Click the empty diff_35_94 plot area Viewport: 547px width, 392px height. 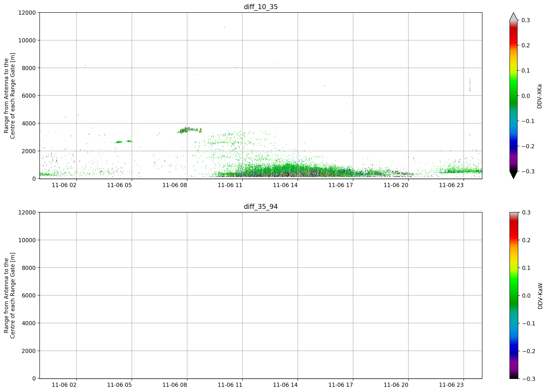tap(261, 295)
